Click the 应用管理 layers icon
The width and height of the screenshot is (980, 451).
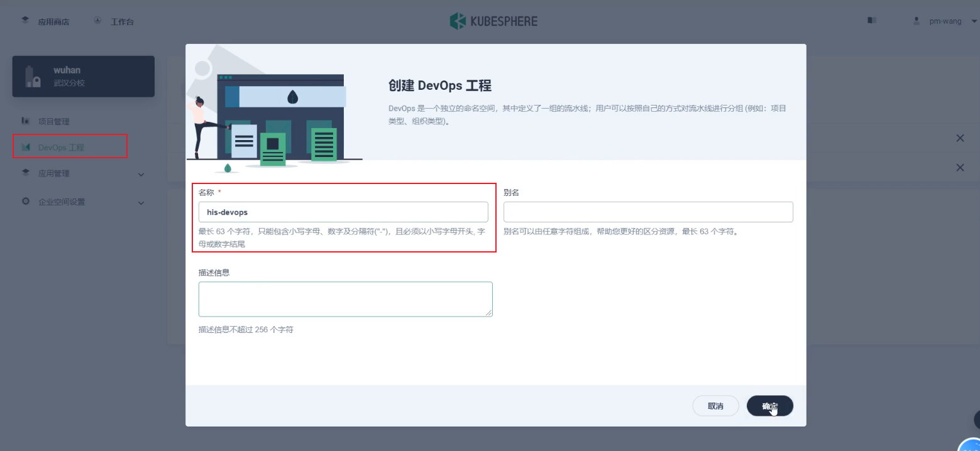coord(26,173)
